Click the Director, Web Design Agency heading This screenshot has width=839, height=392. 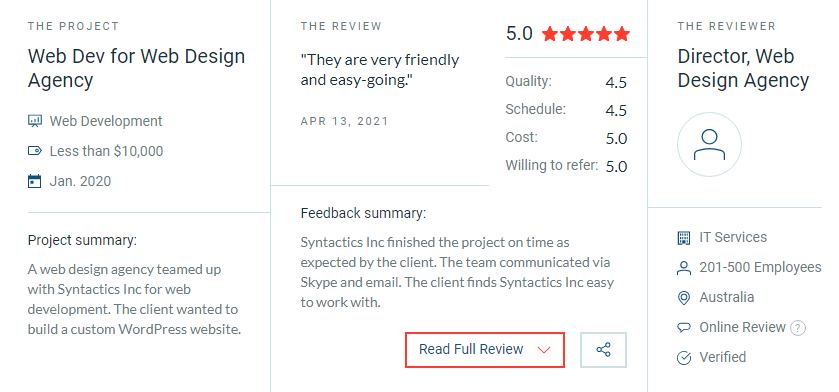(743, 68)
